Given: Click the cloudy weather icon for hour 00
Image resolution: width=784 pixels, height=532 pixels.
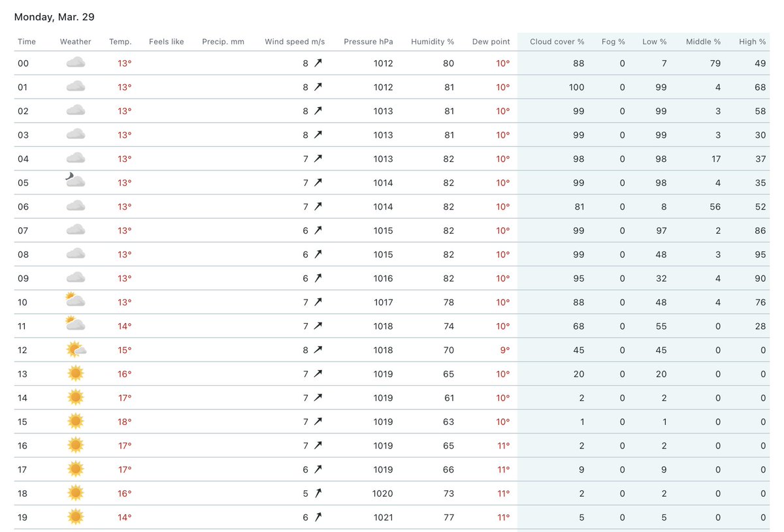Looking at the screenshot, I should pyautogui.click(x=76, y=63).
